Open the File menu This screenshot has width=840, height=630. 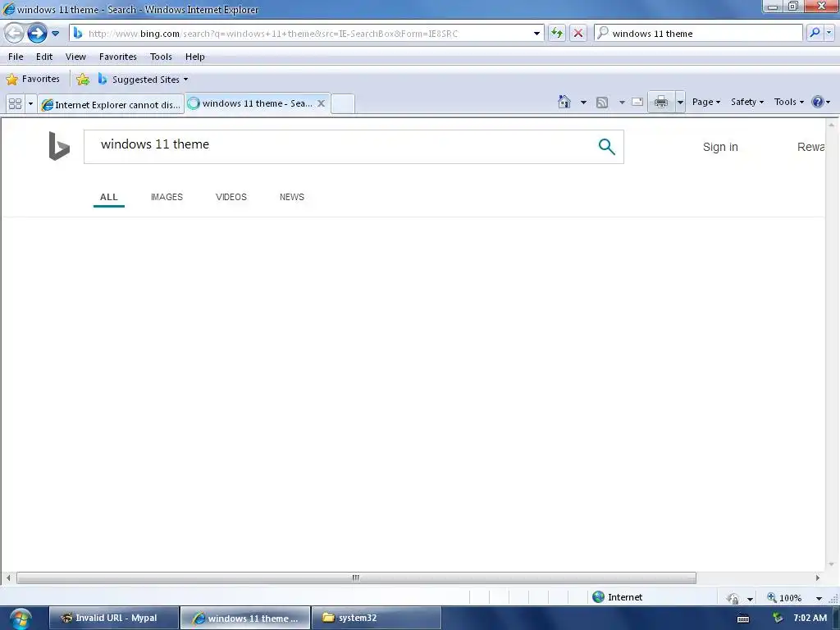(16, 57)
